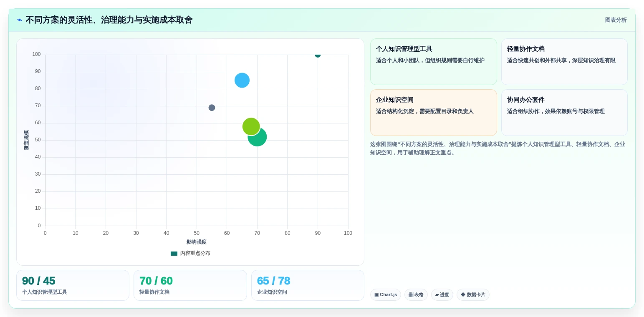
Task: Open the 个人知识管理型工具 card
Action: tap(433, 62)
